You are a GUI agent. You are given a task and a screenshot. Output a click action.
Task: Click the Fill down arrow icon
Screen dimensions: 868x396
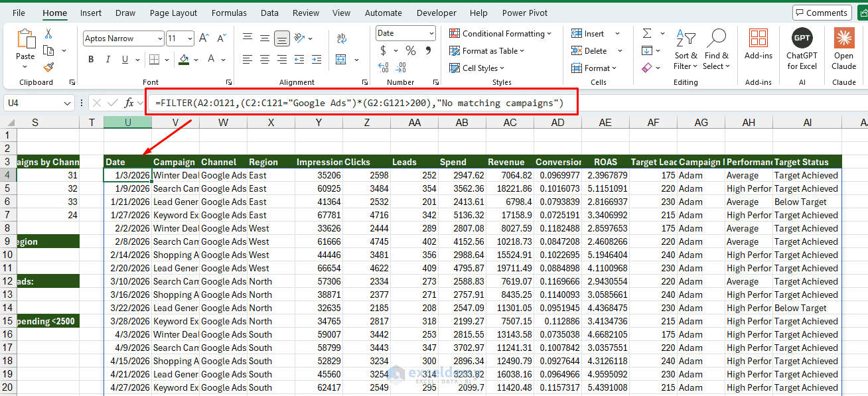click(646, 51)
